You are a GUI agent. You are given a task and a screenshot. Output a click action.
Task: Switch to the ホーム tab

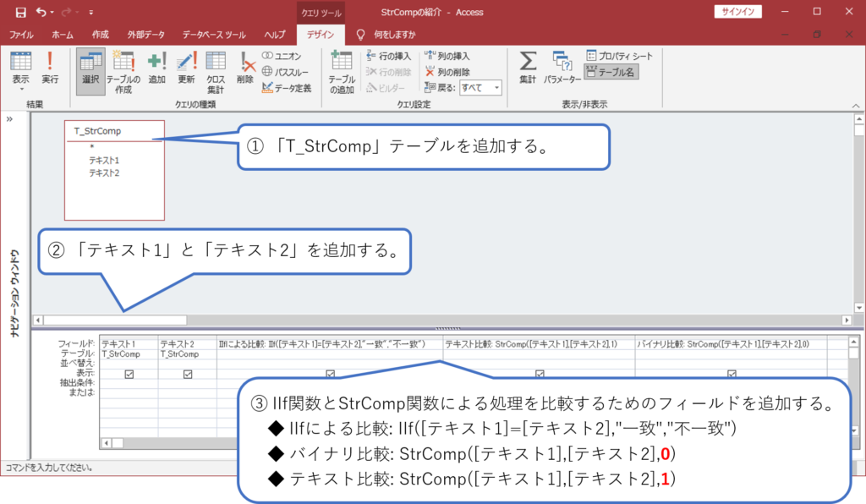63,34
